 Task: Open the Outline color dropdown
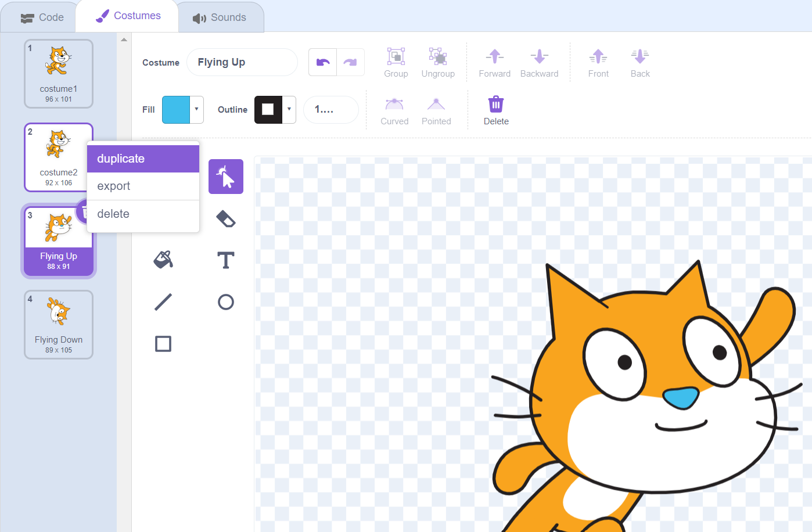pos(289,109)
